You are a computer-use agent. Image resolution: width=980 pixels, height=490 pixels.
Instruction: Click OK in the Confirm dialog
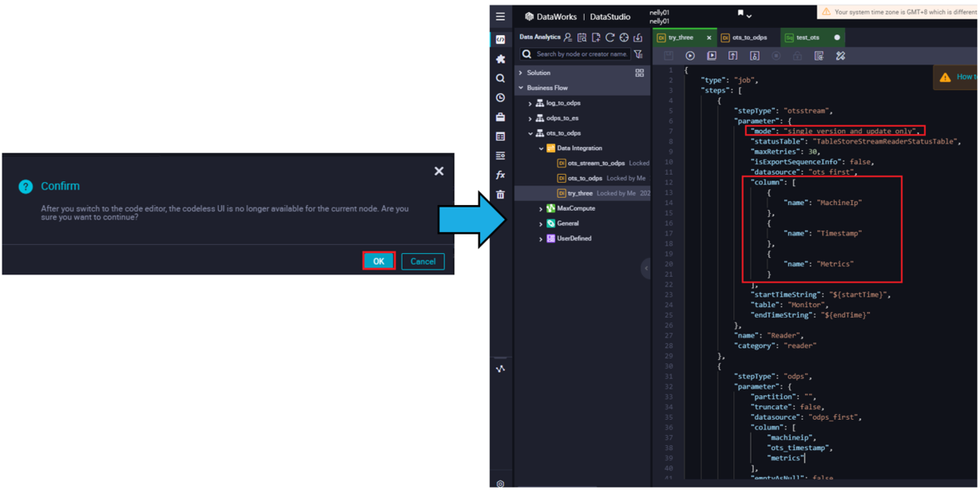379,261
